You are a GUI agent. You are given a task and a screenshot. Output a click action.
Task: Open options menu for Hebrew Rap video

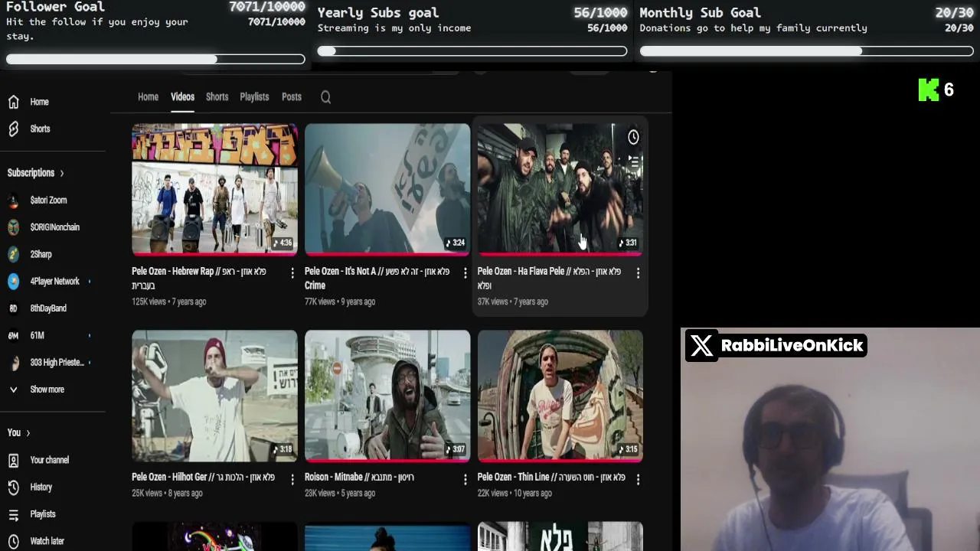click(292, 273)
